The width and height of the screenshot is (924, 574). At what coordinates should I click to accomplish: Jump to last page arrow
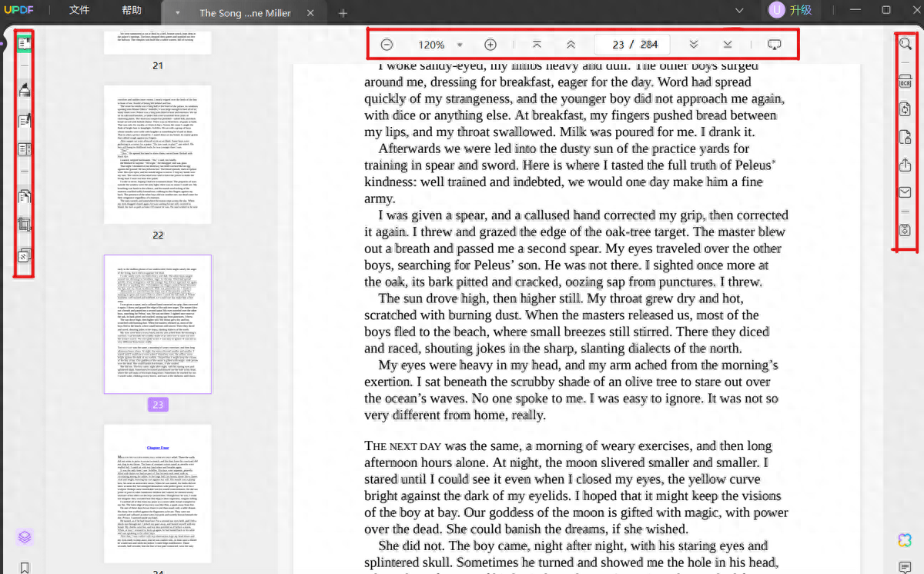pyautogui.click(x=728, y=45)
